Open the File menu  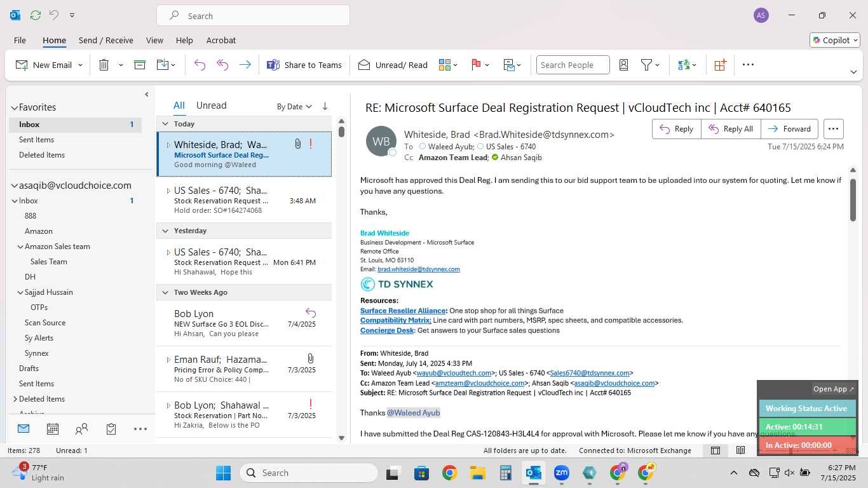[20, 40]
